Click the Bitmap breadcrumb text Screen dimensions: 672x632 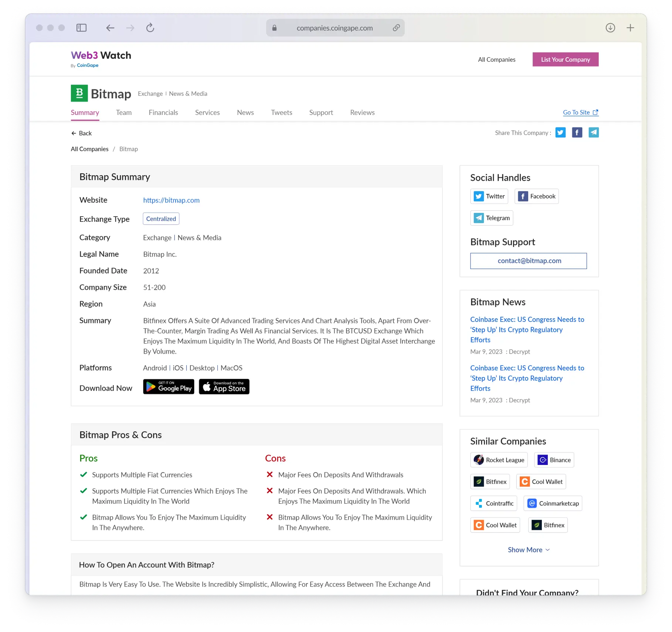click(129, 149)
